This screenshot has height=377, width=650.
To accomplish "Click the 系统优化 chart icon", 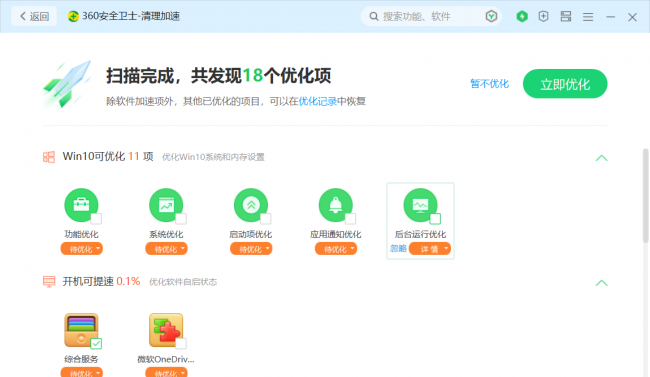I will coord(166,205).
